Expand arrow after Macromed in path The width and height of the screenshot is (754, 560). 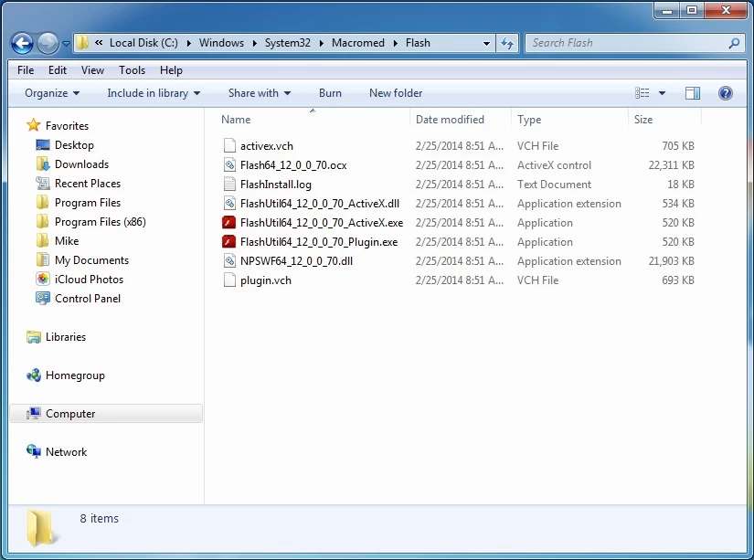coord(395,43)
